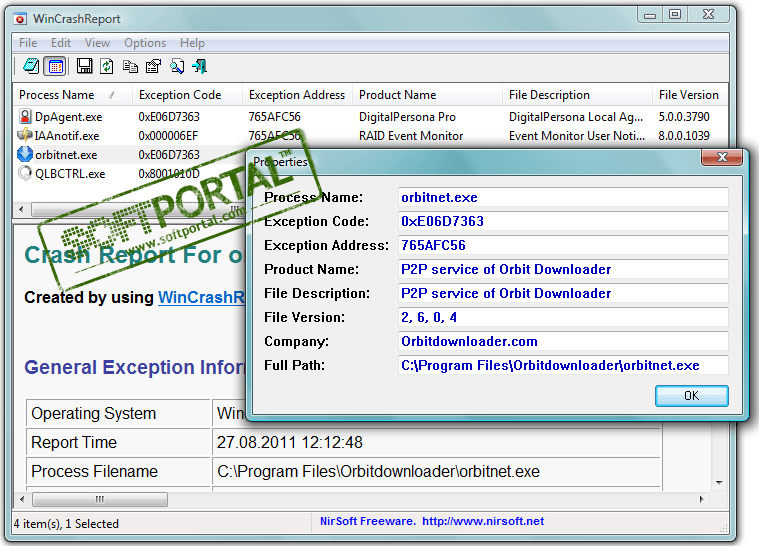Screen dimensions: 759x546
Task: Open the nirsoft.net link in status bar
Action: (483, 521)
